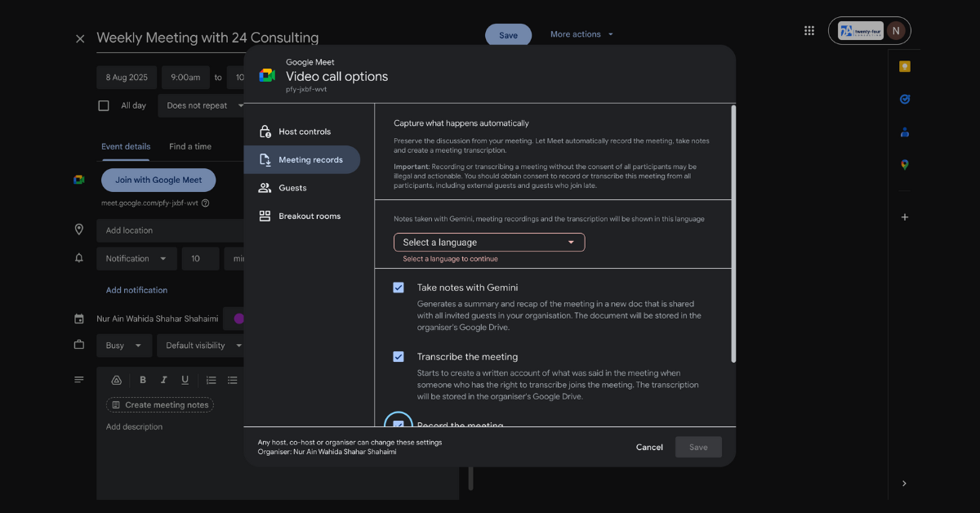
Task: Cancel the video call options dialog
Action: [649, 447]
